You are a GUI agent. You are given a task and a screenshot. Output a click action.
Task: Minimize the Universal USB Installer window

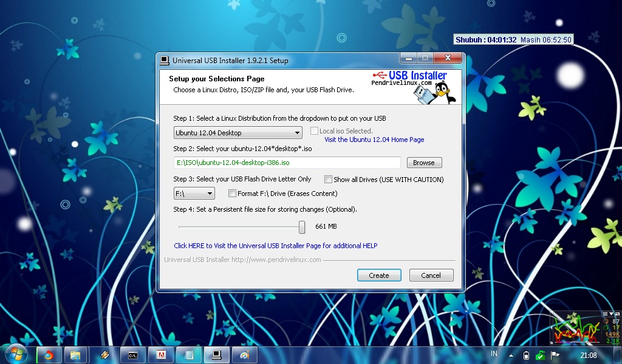coord(408,58)
